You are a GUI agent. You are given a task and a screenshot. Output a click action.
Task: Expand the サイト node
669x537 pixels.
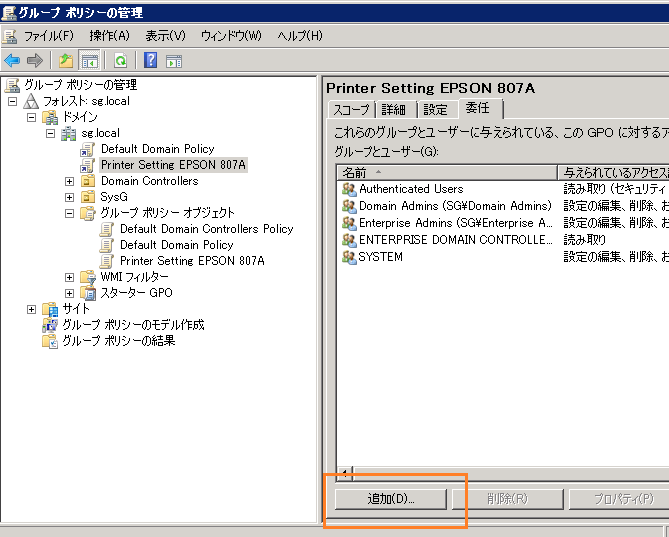pos(32,309)
